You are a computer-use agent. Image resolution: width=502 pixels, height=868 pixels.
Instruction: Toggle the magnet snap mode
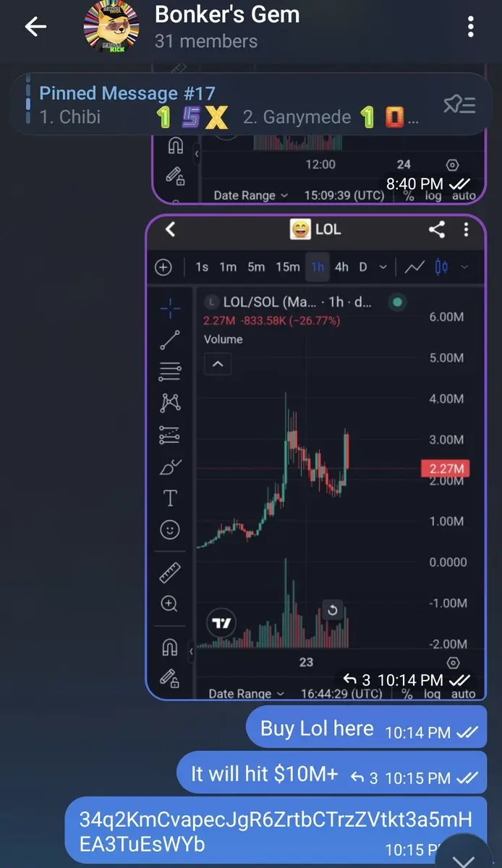[170, 646]
